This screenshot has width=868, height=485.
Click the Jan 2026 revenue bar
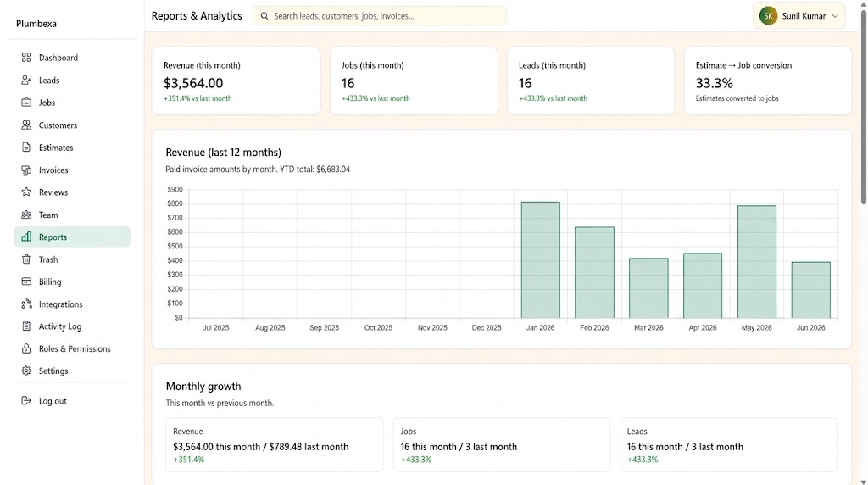pyautogui.click(x=540, y=259)
